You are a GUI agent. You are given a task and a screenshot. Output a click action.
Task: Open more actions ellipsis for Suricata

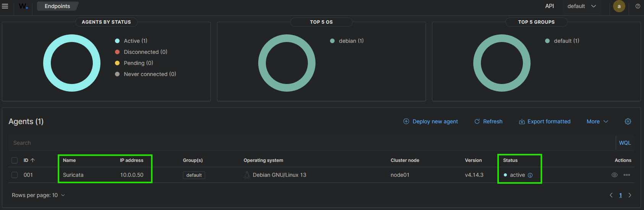627,175
